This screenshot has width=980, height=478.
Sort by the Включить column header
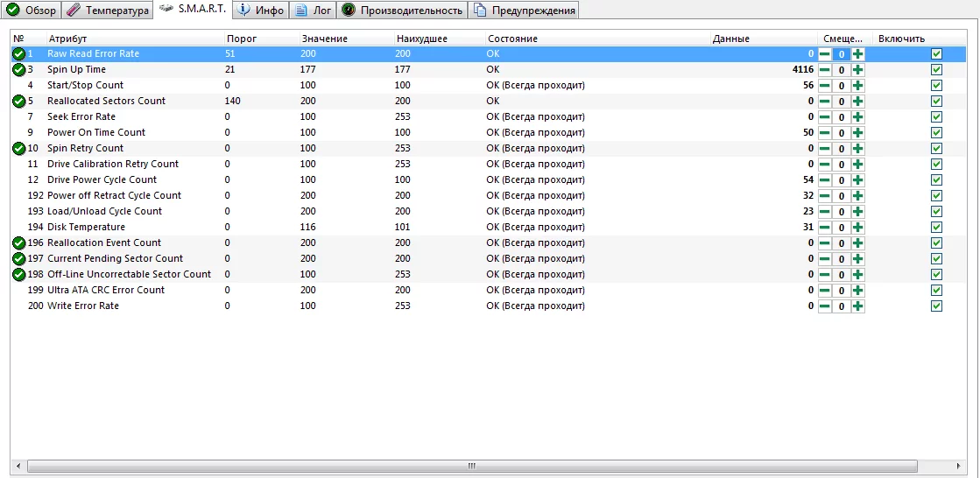point(919,39)
